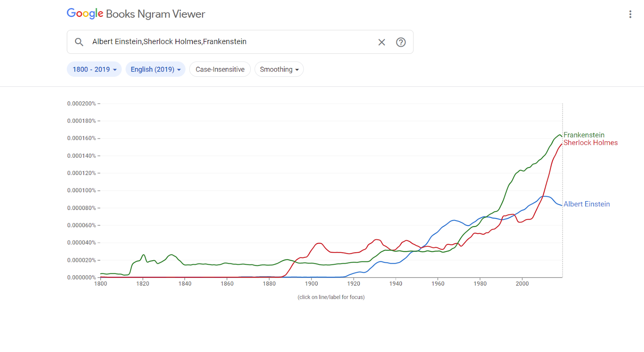Open the help question mark icon
This screenshot has width=644, height=352.
tap(401, 42)
